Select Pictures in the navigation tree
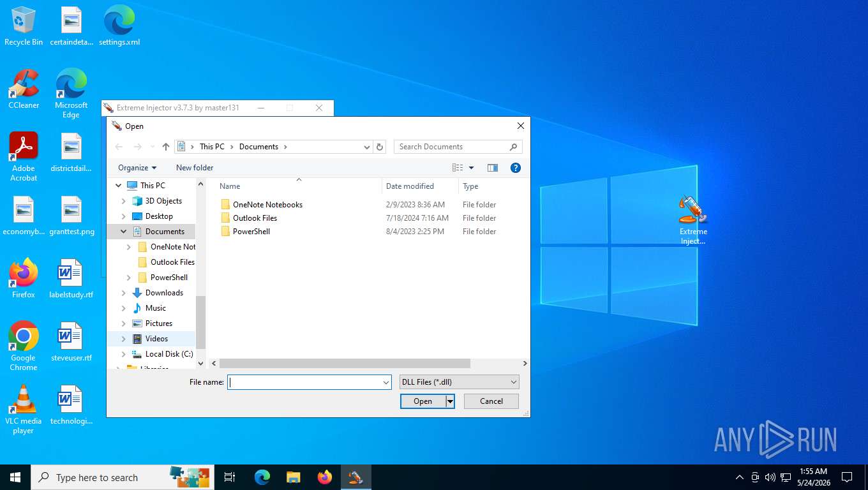Viewport: 868px width, 490px height. [x=159, y=323]
